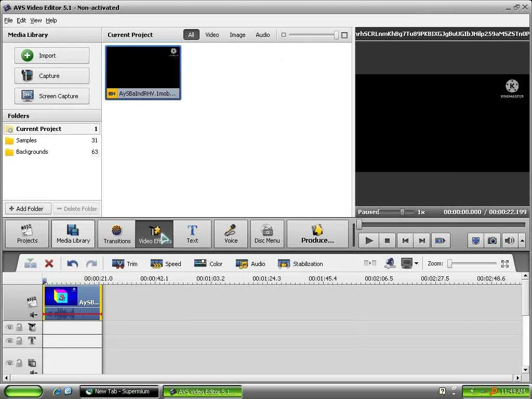Open the View menu
Viewport: 532px width, 399px height.
[36, 20]
